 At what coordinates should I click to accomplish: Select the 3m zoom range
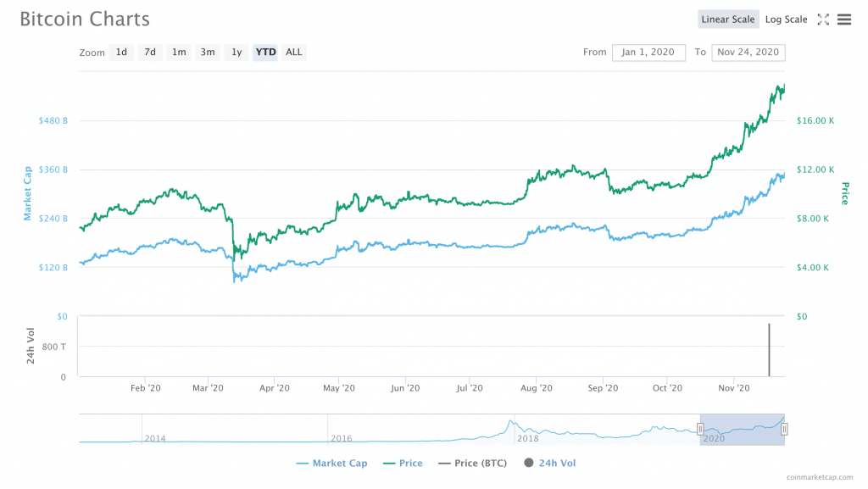pyautogui.click(x=208, y=53)
